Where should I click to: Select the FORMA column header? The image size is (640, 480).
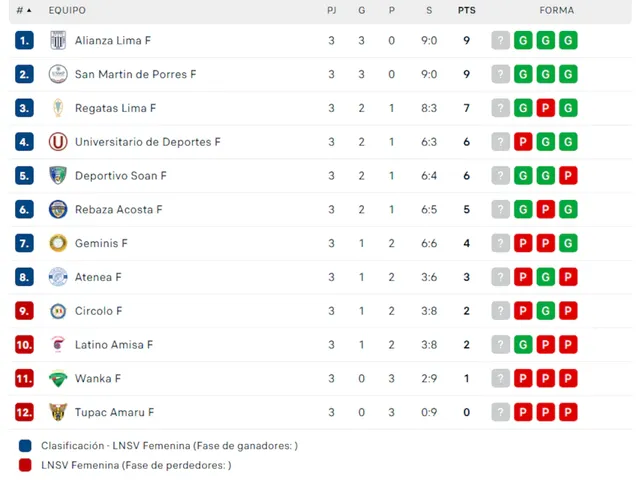pyautogui.click(x=557, y=11)
